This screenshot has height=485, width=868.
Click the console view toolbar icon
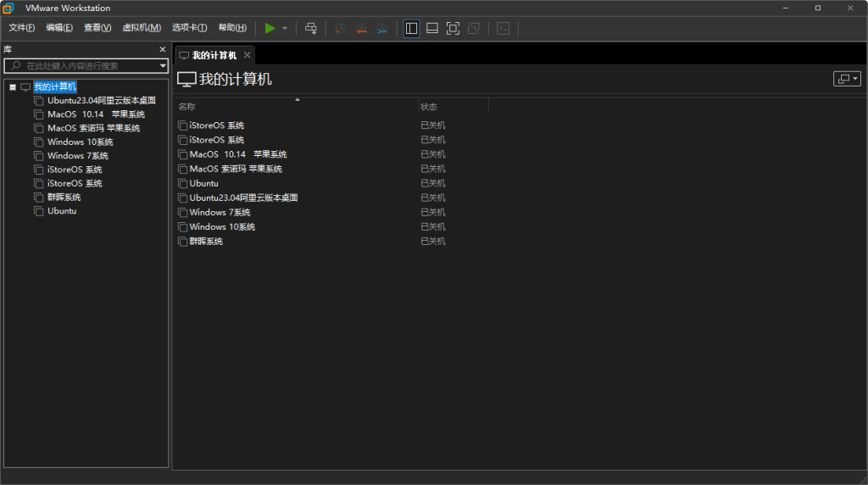[x=503, y=28]
